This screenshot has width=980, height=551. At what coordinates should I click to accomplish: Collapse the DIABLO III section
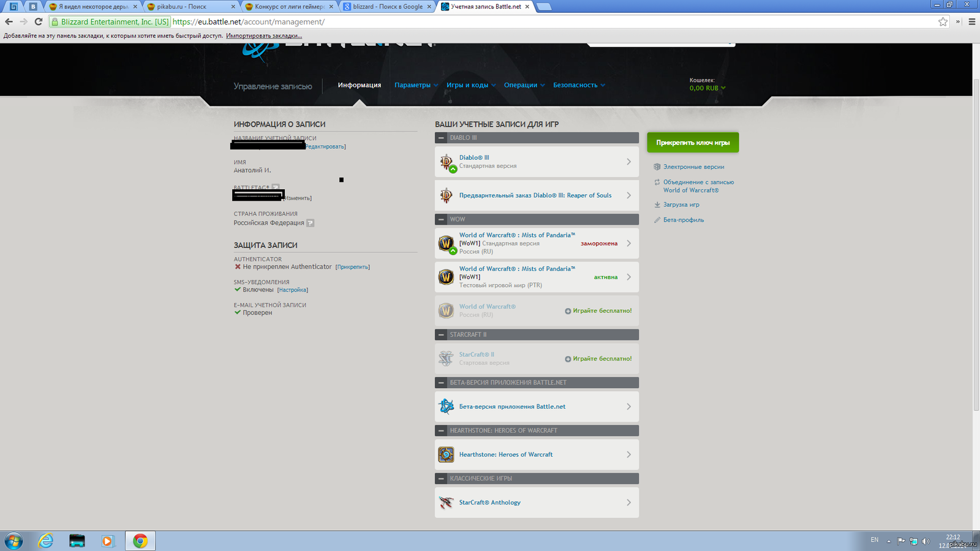click(441, 138)
